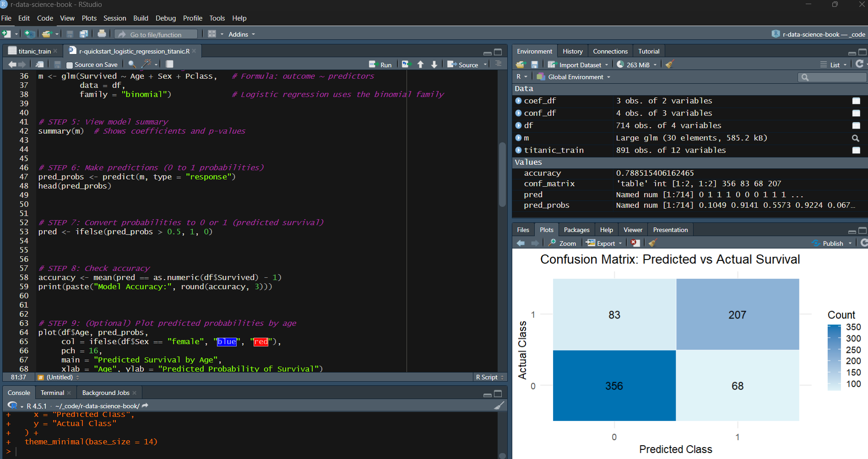Click the print current file icon

point(102,34)
